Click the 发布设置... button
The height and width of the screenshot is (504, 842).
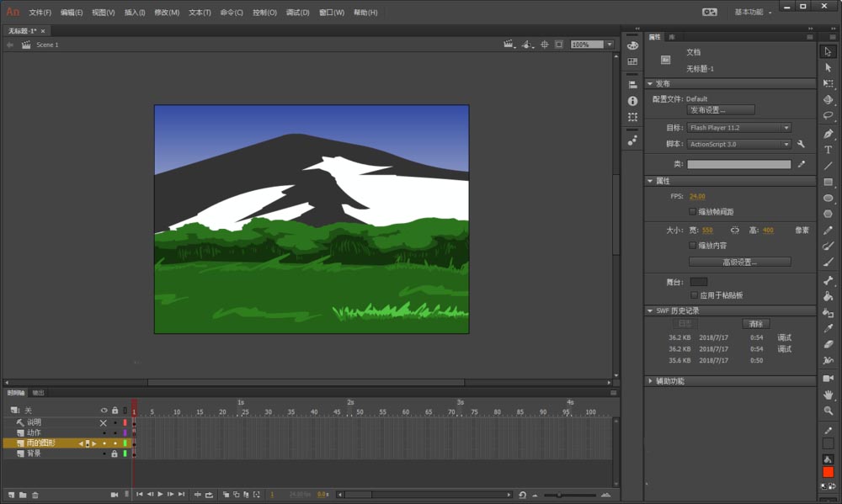tap(721, 110)
